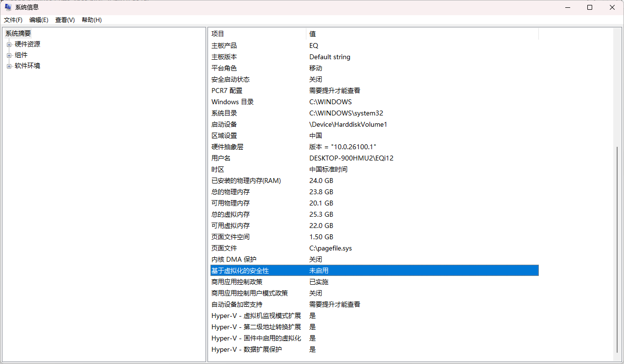This screenshot has height=364, width=624.
Task: Open the 帮助(H) menu
Action: pos(92,20)
